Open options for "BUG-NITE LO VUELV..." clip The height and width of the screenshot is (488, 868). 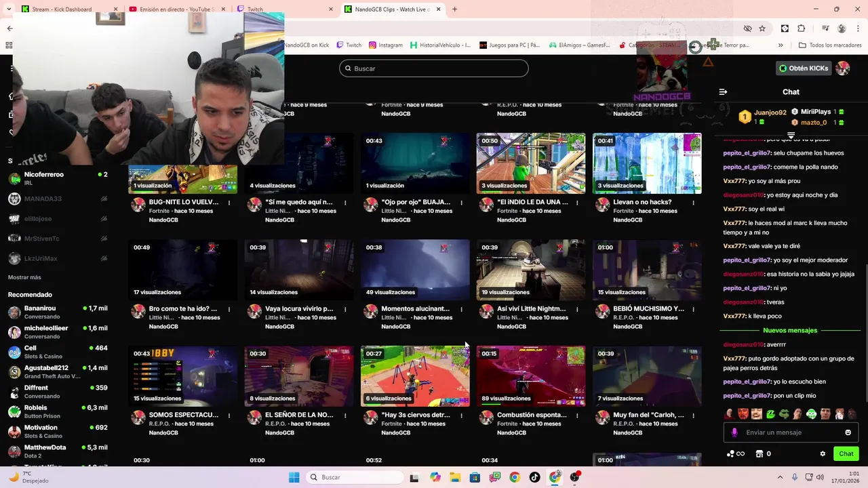pos(229,203)
